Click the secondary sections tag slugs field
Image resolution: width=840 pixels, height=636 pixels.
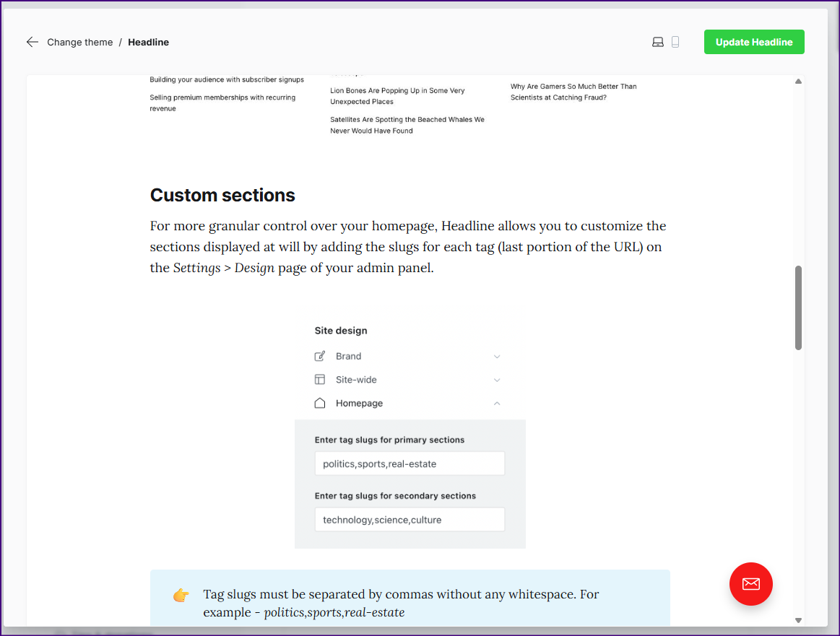click(x=410, y=520)
